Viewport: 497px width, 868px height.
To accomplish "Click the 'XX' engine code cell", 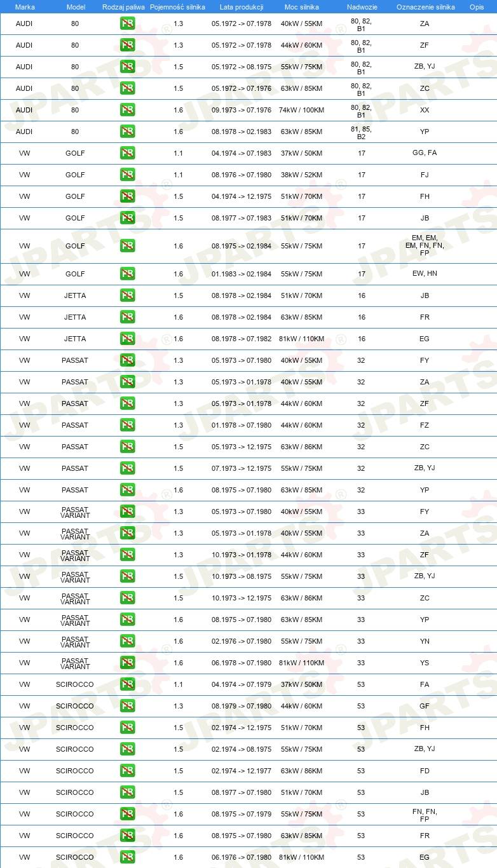I will click(425, 110).
